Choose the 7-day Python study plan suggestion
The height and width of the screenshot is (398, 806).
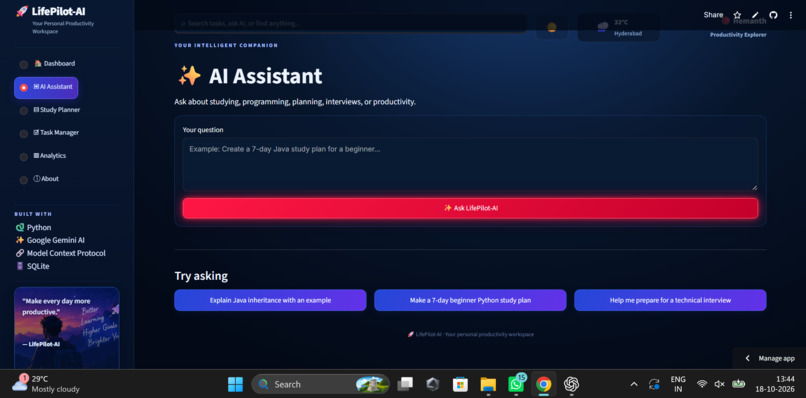click(470, 300)
